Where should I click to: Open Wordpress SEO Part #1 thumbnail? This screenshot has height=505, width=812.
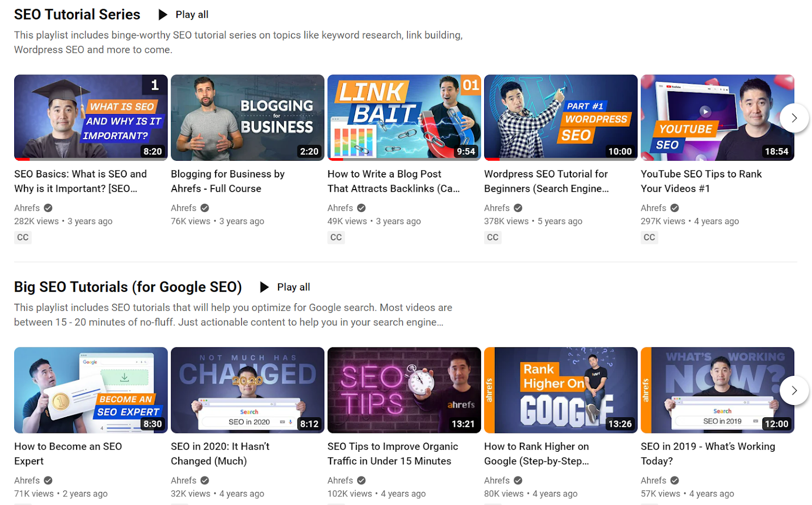tap(561, 118)
